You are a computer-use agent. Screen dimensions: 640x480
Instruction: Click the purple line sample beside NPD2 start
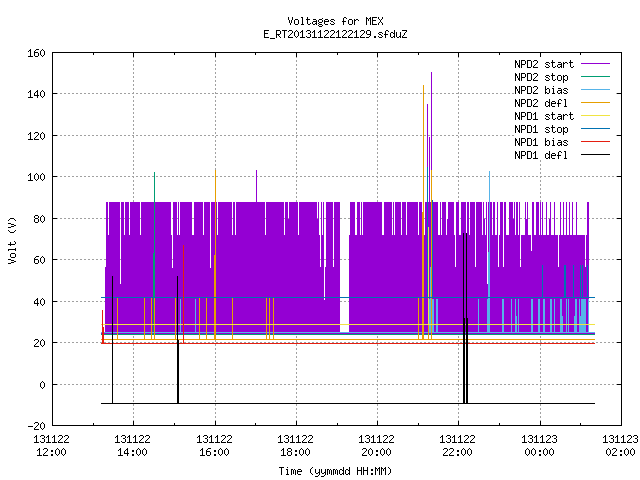(x=595, y=64)
